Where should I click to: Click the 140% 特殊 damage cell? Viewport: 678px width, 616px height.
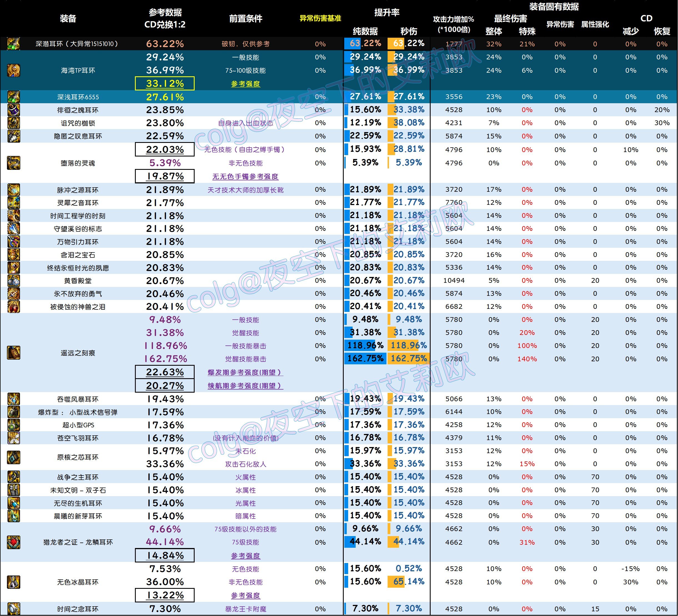tap(527, 359)
